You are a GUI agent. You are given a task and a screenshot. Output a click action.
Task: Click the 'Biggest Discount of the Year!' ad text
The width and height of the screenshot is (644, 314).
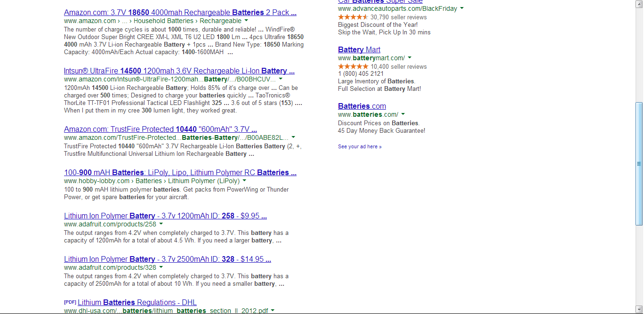(378, 25)
